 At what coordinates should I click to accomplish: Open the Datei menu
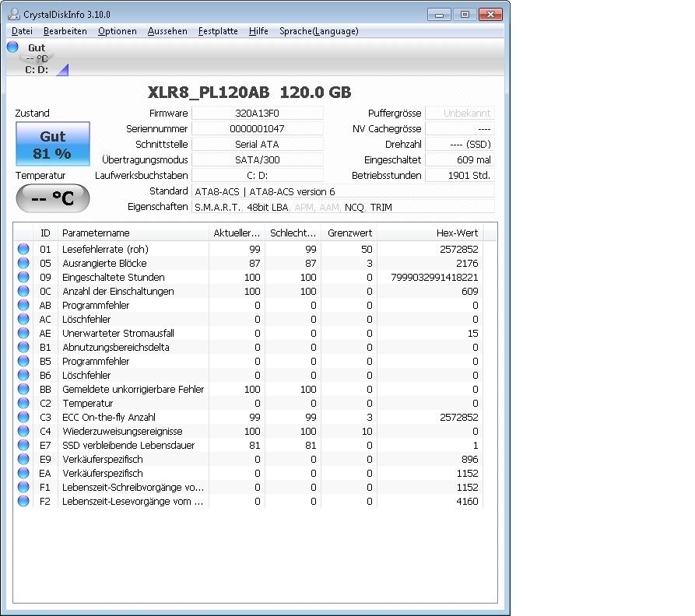(22, 31)
